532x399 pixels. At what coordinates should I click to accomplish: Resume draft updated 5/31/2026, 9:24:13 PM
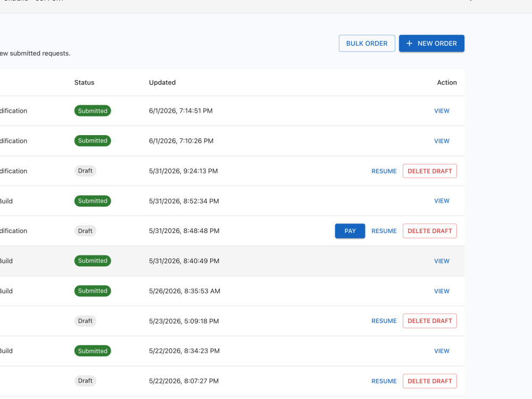384,171
